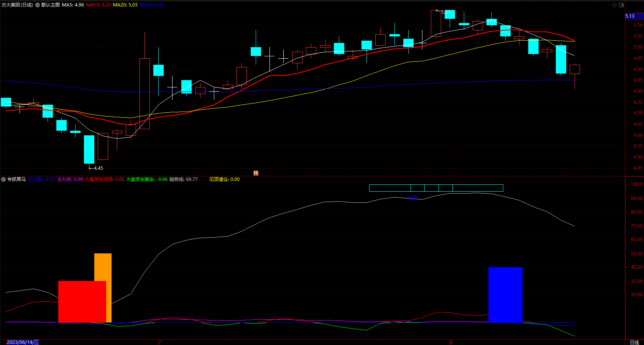Select the MA20: 5.03 indicator value
Image resolution: width=644 pixels, height=345 pixels.
click(x=125, y=5)
